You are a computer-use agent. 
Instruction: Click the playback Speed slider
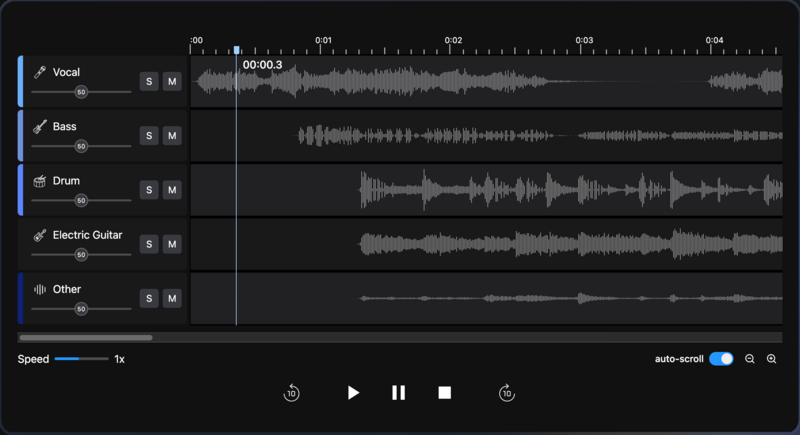(81, 359)
